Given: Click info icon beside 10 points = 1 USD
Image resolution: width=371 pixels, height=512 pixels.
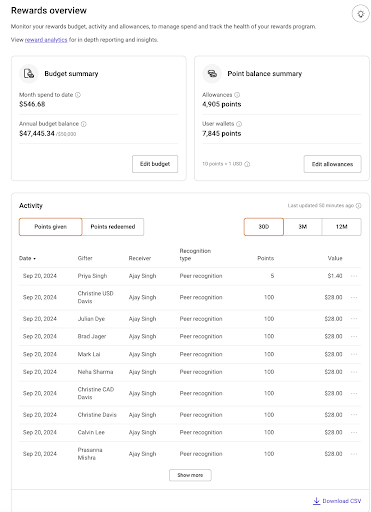Looking at the screenshot, I should (247, 164).
